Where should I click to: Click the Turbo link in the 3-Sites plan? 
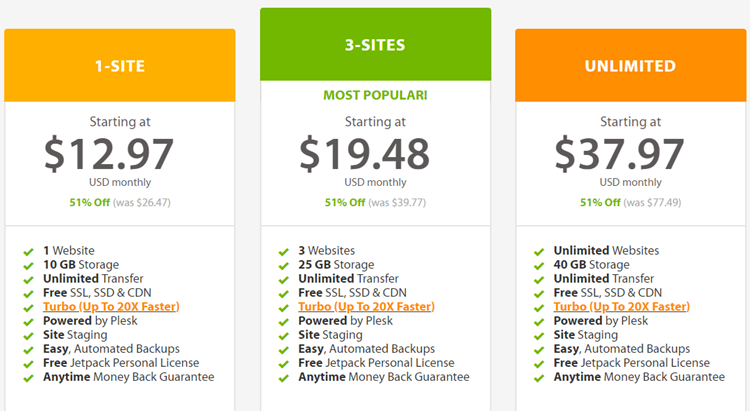[x=367, y=306]
